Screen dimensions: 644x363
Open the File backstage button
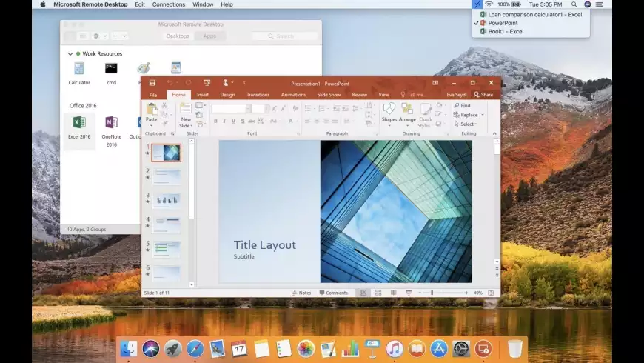tap(152, 95)
